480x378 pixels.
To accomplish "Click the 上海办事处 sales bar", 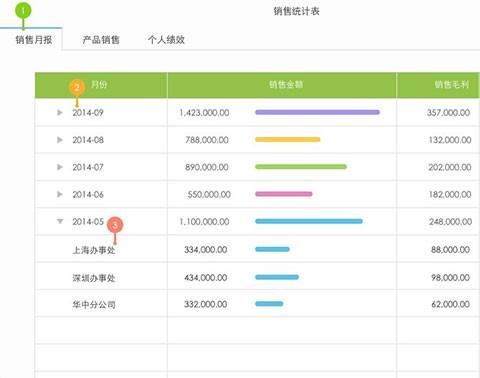I will [x=272, y=249].
